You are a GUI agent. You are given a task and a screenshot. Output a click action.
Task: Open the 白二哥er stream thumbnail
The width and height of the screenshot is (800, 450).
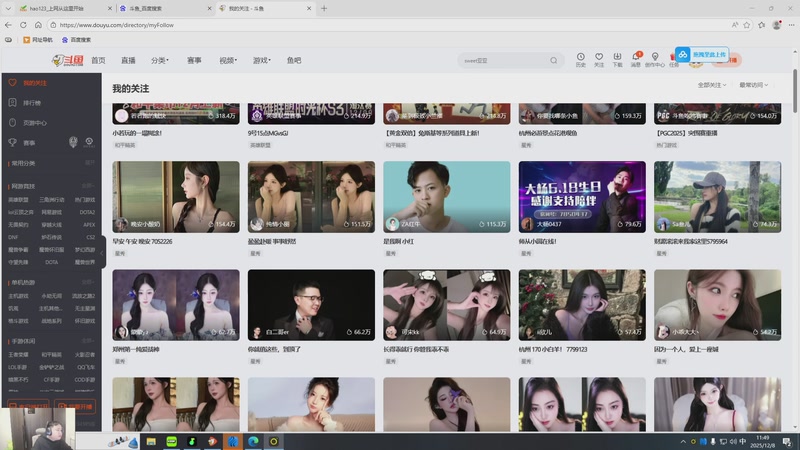311,305
